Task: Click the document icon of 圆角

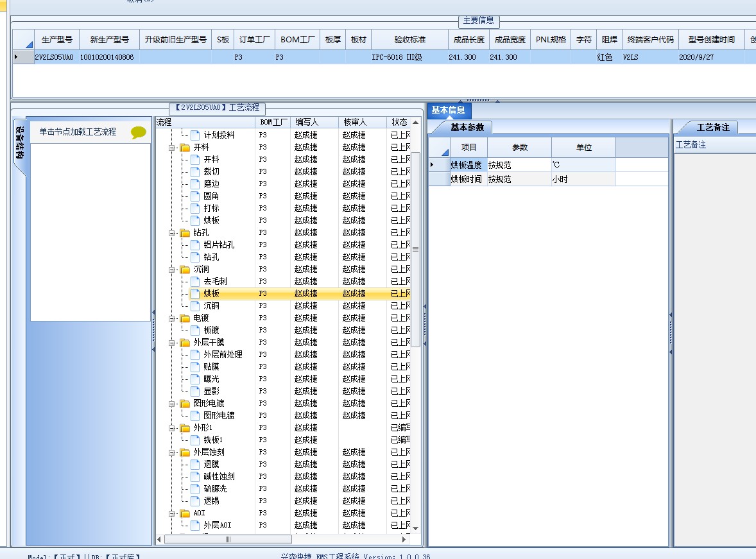Action: tap(195, 196)
